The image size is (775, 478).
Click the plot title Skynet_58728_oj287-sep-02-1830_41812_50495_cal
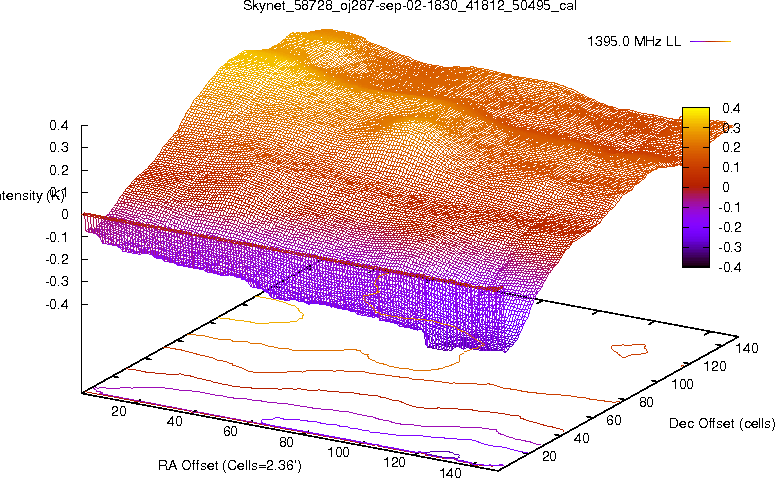pos(410,6)
